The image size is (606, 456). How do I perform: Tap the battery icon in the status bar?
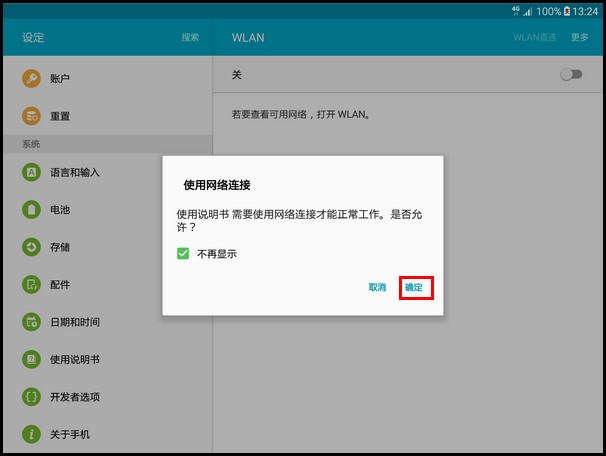(x=567, y=11)
